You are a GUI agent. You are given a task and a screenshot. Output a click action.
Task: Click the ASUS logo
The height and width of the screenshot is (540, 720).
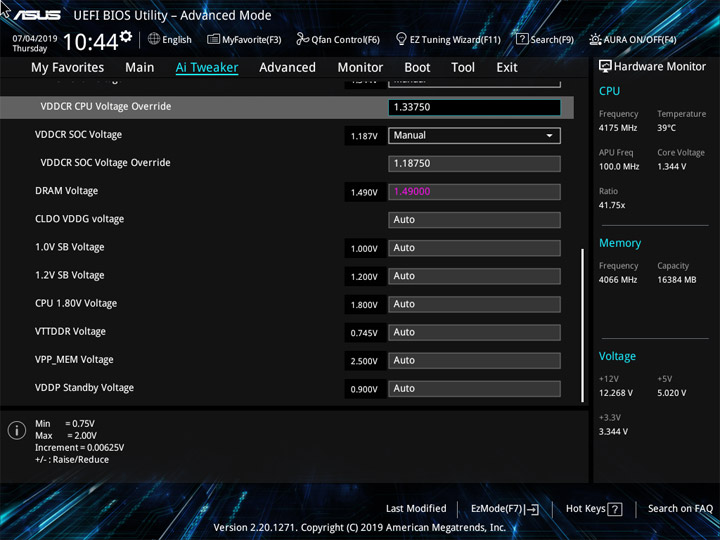click(x=37, y=15)
